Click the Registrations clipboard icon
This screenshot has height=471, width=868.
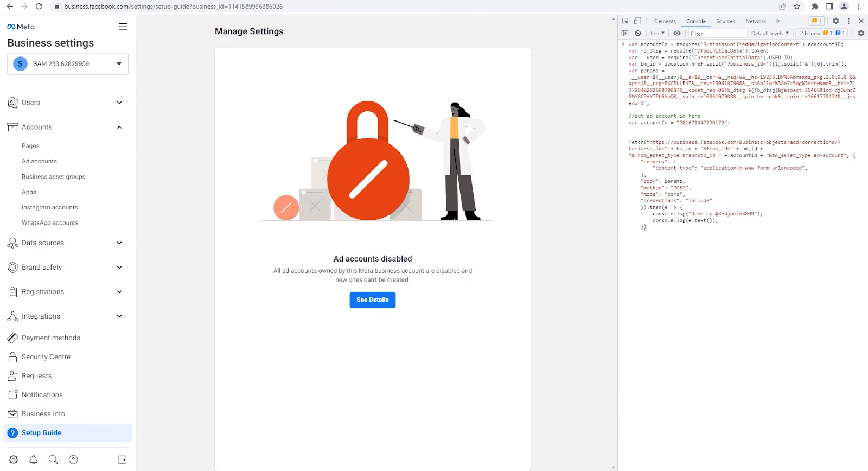point(12,292)
